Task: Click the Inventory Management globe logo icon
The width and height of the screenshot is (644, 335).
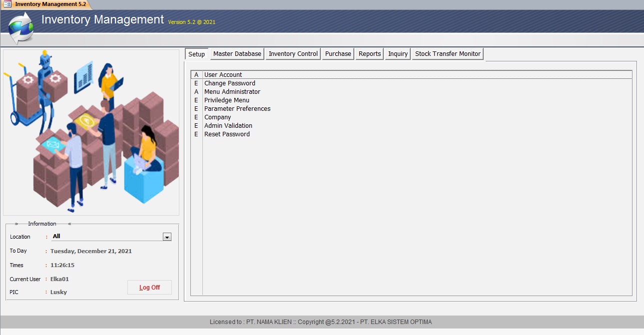Action: coord(21,27)
